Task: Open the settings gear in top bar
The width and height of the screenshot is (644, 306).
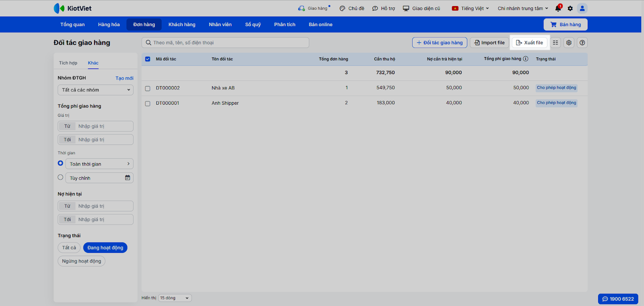Action: 570,8
